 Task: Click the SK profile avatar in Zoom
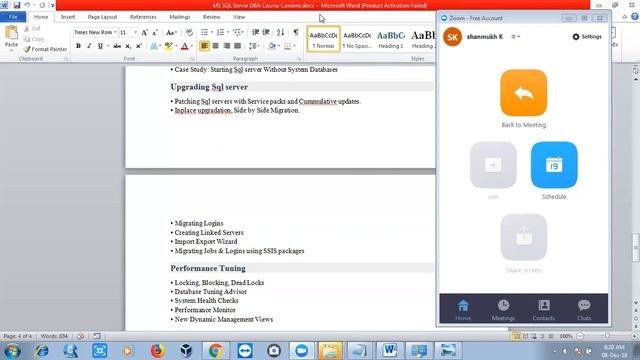[x=452, y=37]
